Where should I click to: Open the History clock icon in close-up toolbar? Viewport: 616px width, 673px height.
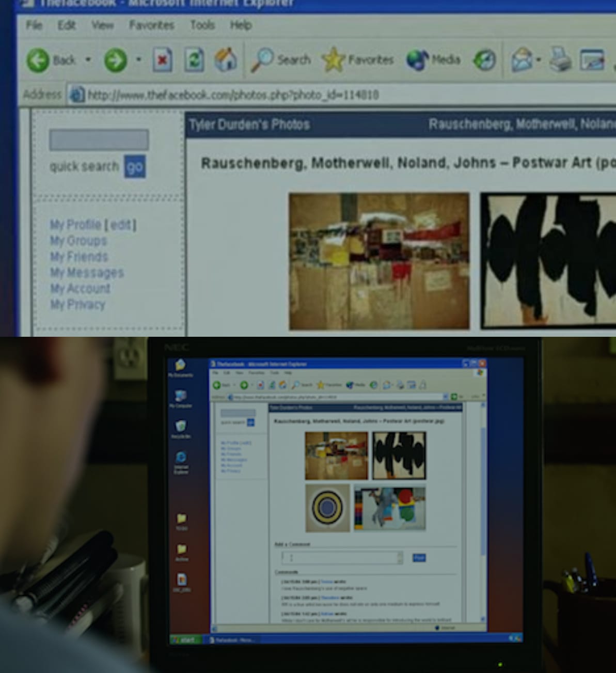pyautogui.click(x=484, y=60)
